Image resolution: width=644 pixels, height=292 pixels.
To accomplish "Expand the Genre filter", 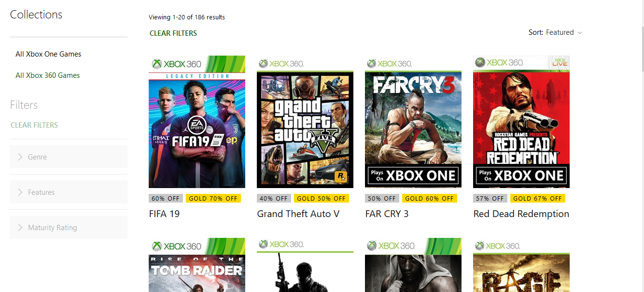I will 69,157.
